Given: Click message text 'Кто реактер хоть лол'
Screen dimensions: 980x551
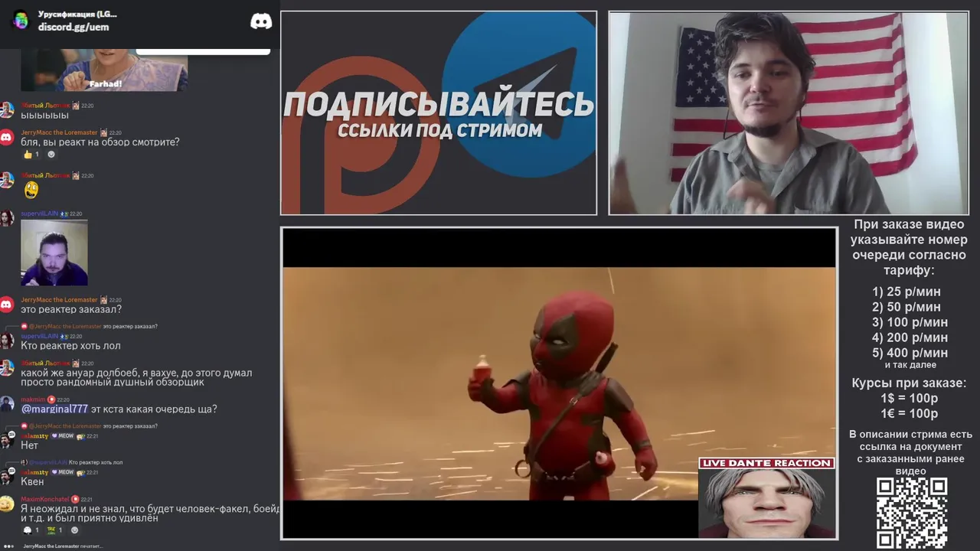Looking at the screenshot, I should click(x=70, y=346).
